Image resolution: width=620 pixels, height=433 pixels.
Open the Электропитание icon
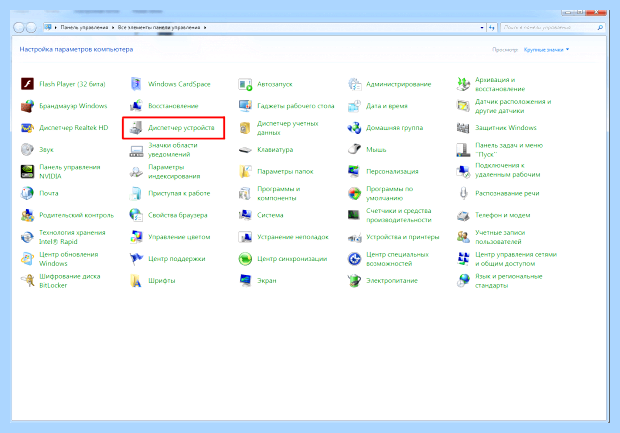point(354,280)
